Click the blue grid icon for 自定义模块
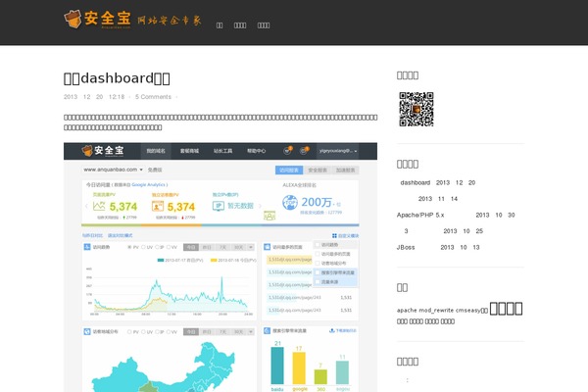This screenshot has width=588, height=392. click(334, 235)
